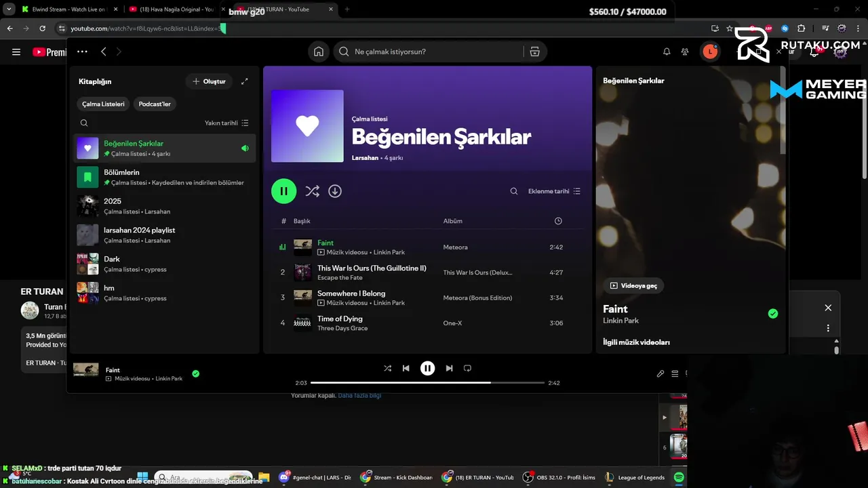This screenshot has width=868, height=488.
Task: Click Spotify search field
Action: pos(434,52)
